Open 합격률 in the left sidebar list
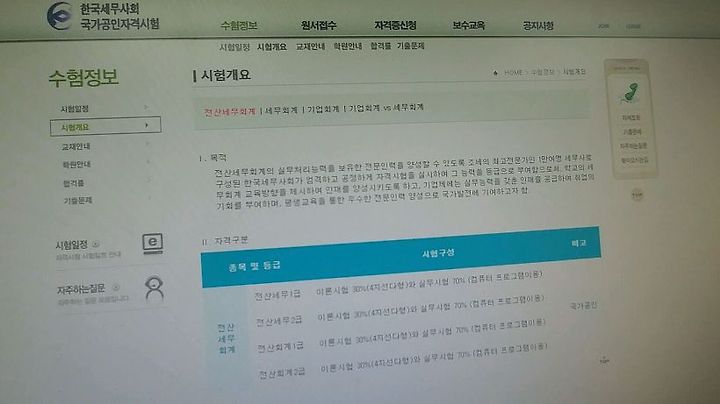 [73, 183]
